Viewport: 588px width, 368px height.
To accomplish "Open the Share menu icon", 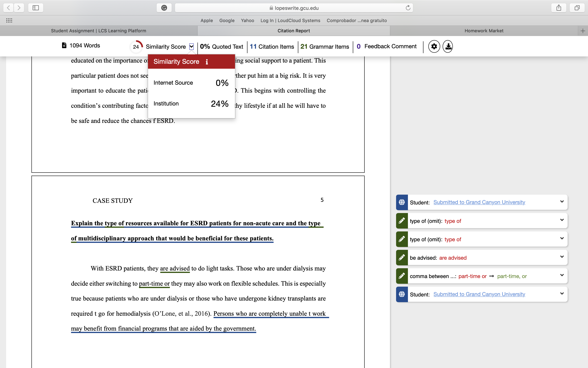I will 559,8.
